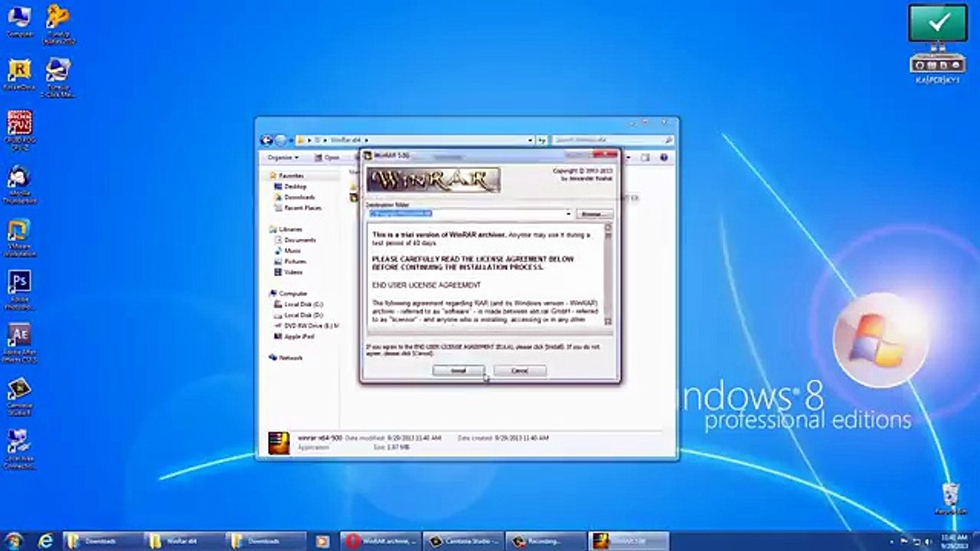Screen dimensions: 980x551
Task: Click the Explorer Help question mark icon
Action: pos(664,157)
